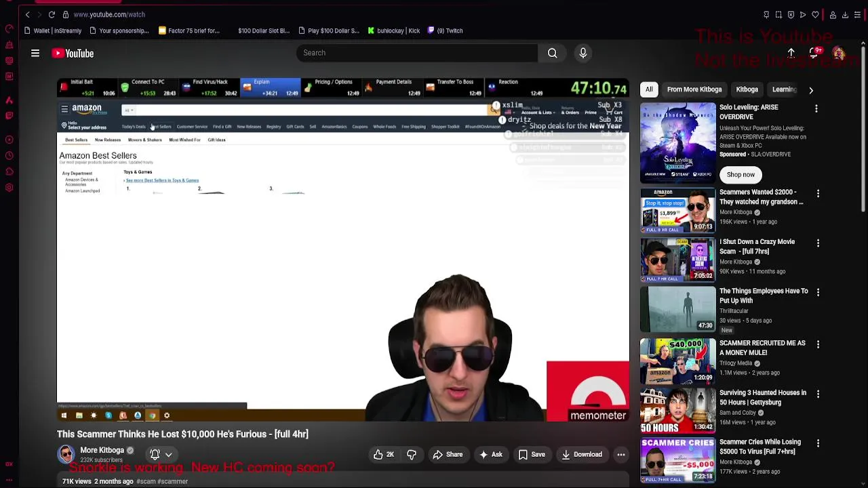Select the All filter chip
The width and height of the screenshot is (868, 488).
[649, 89]
